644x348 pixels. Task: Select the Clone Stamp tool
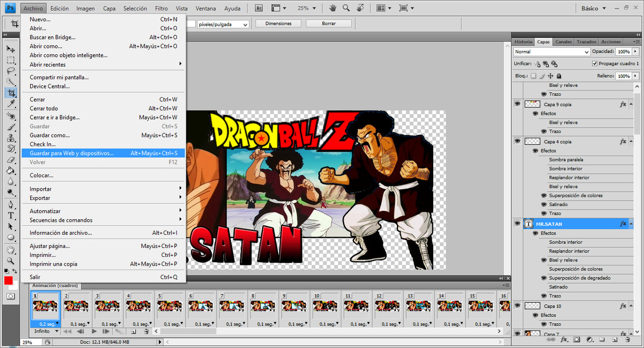tap(11, 138)
